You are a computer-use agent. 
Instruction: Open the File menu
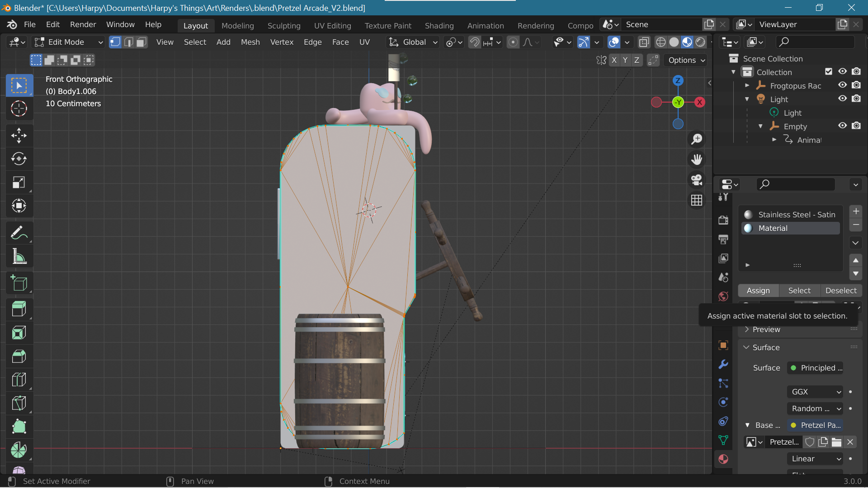coord(30,24)
